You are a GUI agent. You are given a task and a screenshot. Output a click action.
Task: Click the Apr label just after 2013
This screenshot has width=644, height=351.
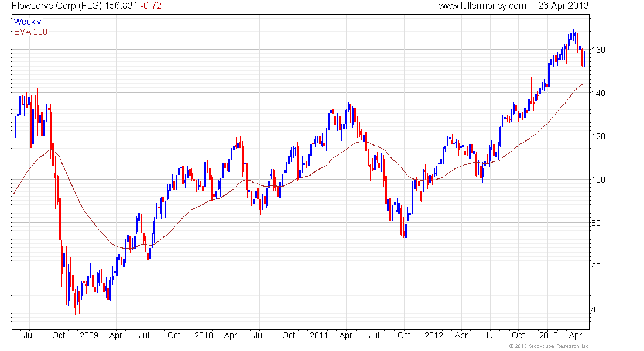[576, 336]
